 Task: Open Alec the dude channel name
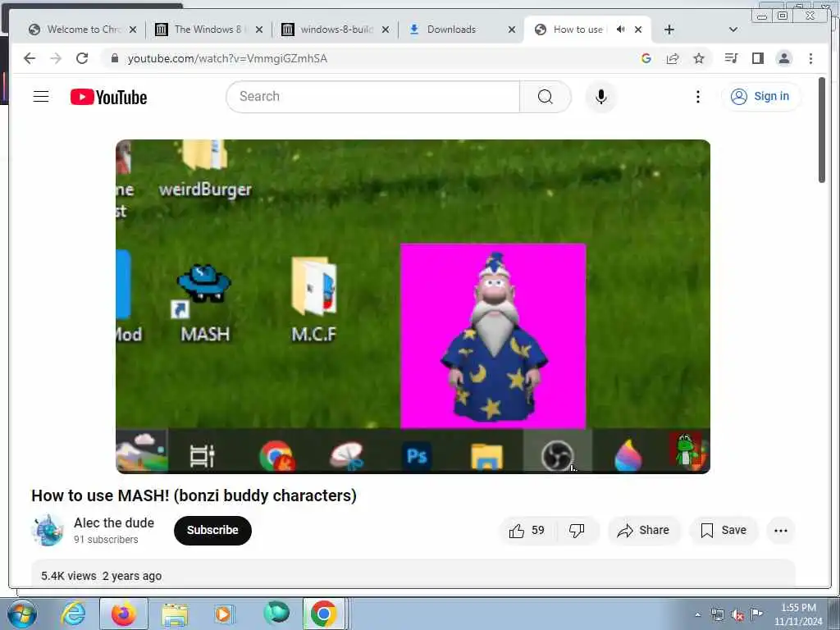pos(114,523)
